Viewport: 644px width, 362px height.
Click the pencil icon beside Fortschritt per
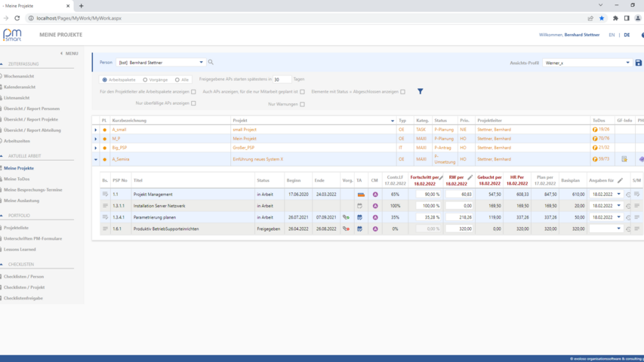point(442,177)
